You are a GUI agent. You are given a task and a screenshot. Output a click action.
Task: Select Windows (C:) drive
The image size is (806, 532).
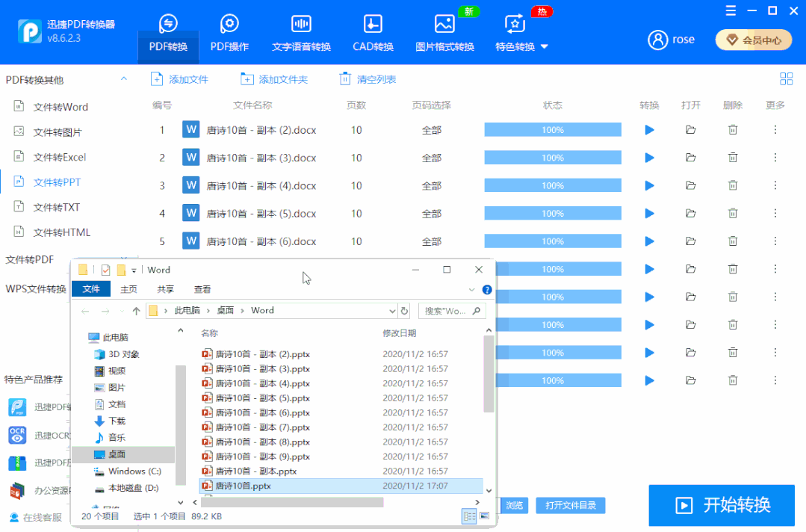click(128, 471)
